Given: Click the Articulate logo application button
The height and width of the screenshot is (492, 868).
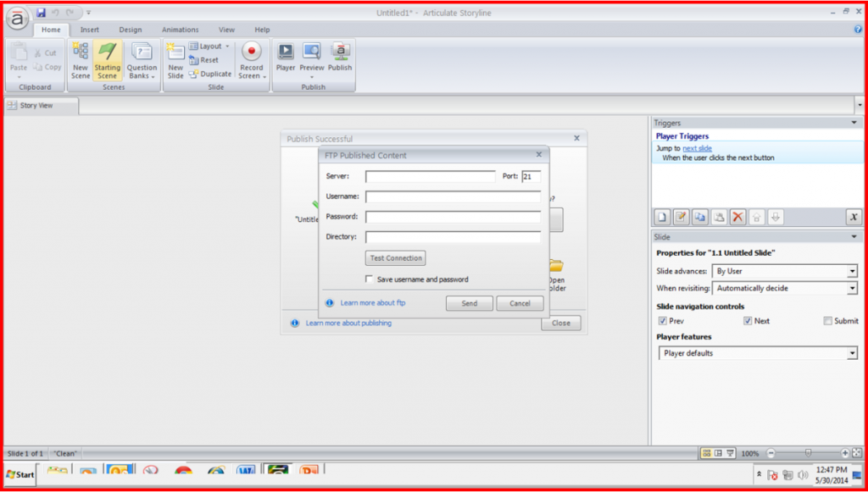Looking at the screenshot, I should (x=18, y=20).
